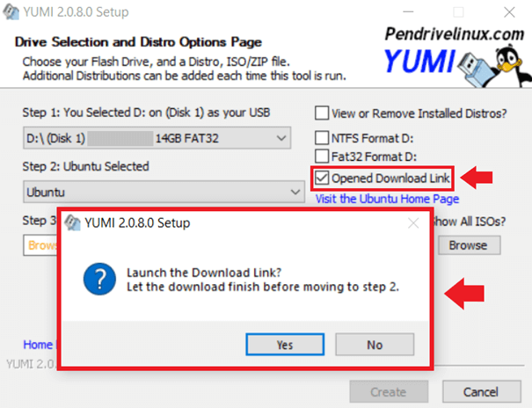The height and width of the screenshot is (408, 532).
Task: Enable View or Remove Installed Distros checkbox
Action: [x=322, y=113]
